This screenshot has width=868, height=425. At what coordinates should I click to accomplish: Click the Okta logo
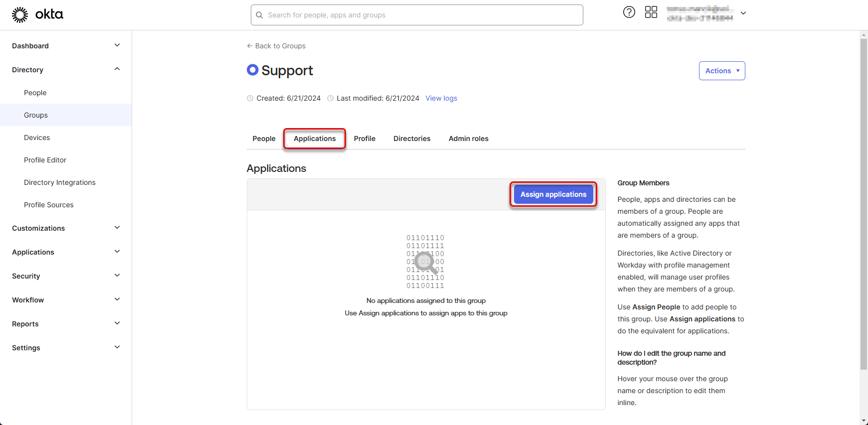click(x=37, y=15)
